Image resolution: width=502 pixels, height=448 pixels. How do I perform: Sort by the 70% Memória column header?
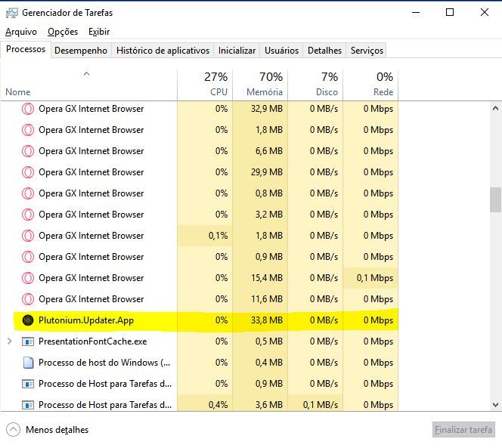[260, 85]
